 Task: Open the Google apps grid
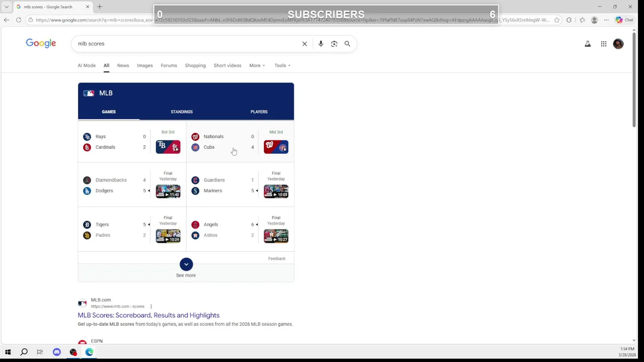604,44
